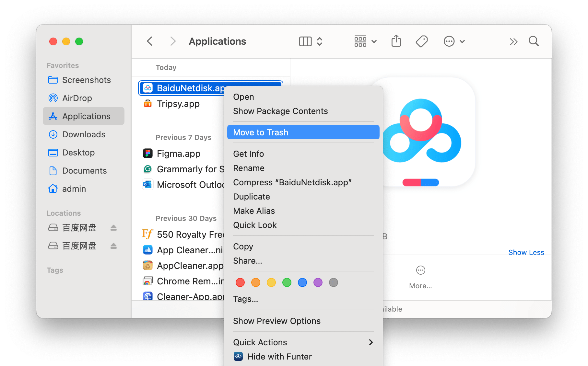Viewport: 588px width, 366px height.
Task: Show more toolbar items via double chevron
Action: click(x=513, y=41)
